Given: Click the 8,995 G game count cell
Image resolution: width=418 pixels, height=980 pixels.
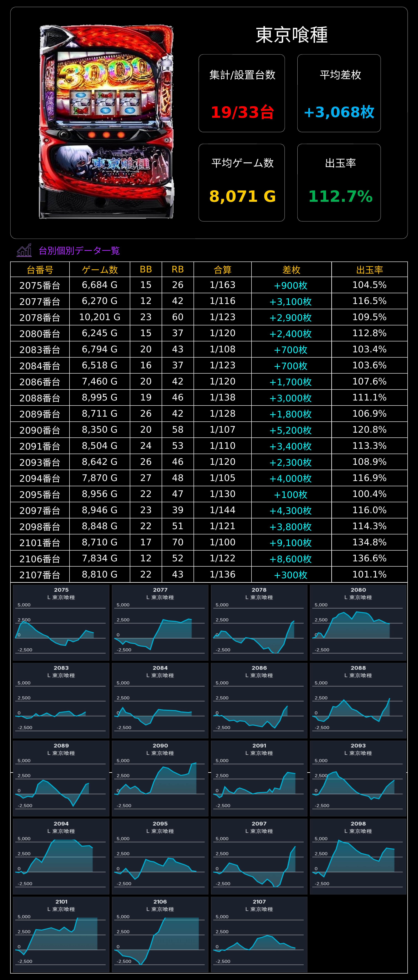Looking at the screenshot, I should (100, 398).
